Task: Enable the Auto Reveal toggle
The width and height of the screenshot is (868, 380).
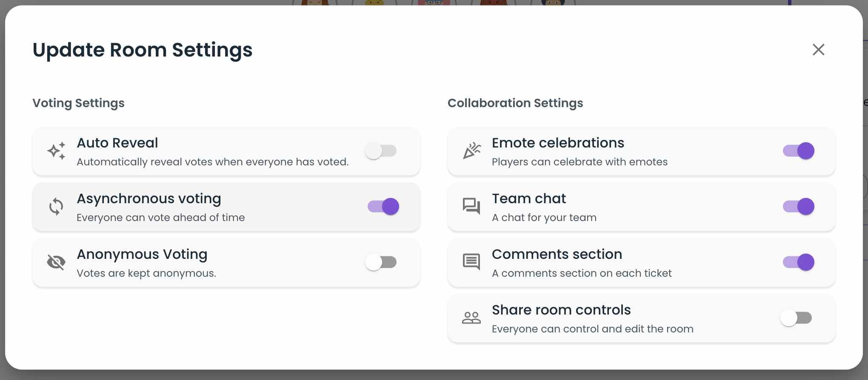Action: 381,151
